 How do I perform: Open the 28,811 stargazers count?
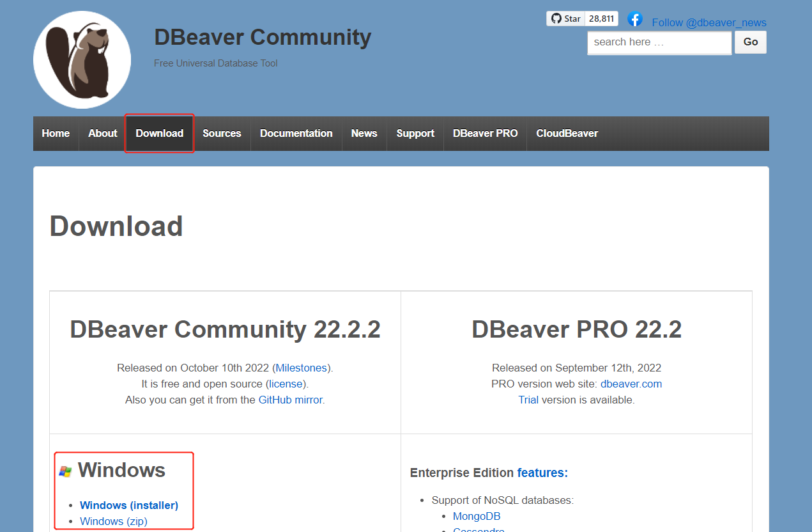pyautogui.click(x=602, y=19)
